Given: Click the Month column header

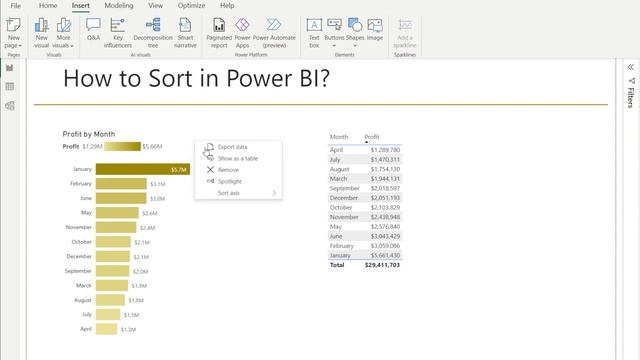Looking at the screenshot, I should pos(339,137).
